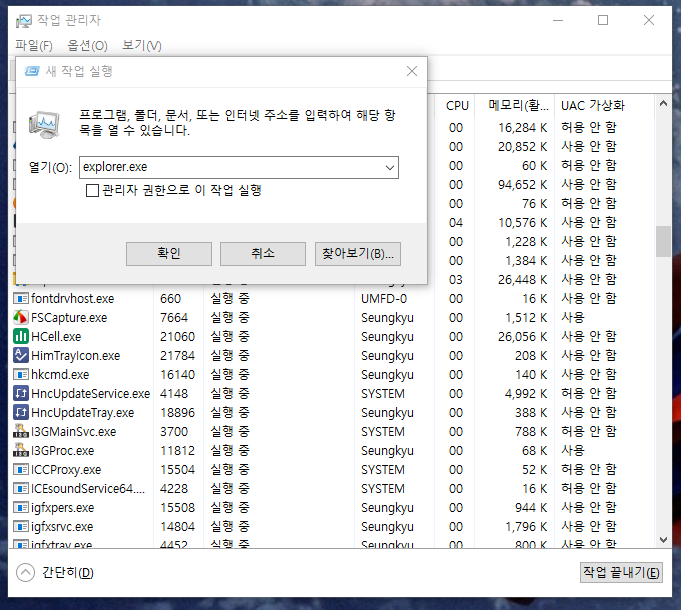Enable 관리자 권한으로 이 작업 실행 checkbox
This screenshot has width=681, height=610.
point(92,190)
